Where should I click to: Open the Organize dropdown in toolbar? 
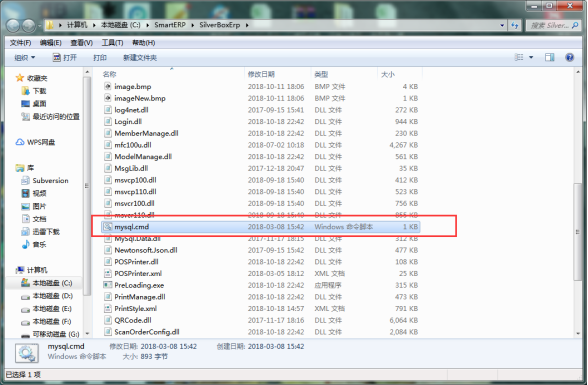tap(25, 57)
